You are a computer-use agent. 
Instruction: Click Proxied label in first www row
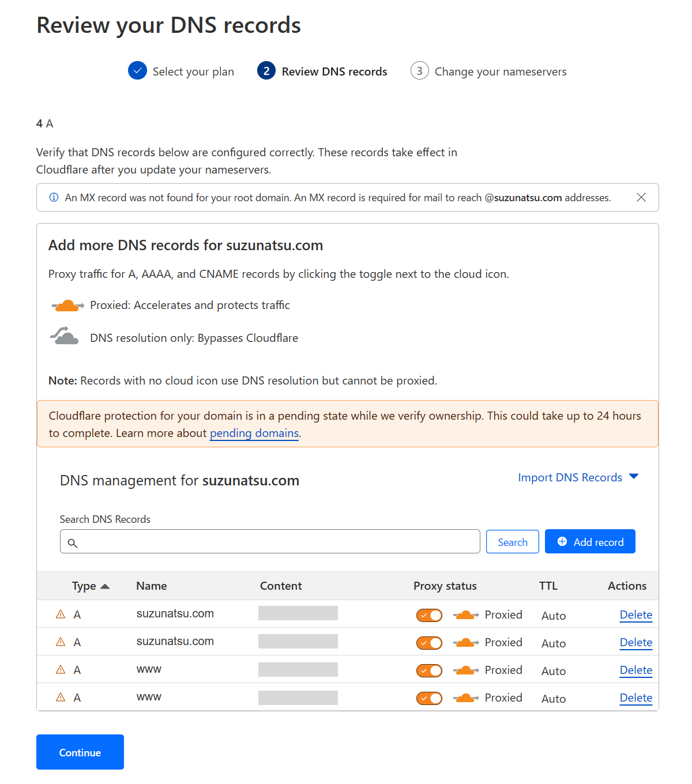click(x=503, y=670)
